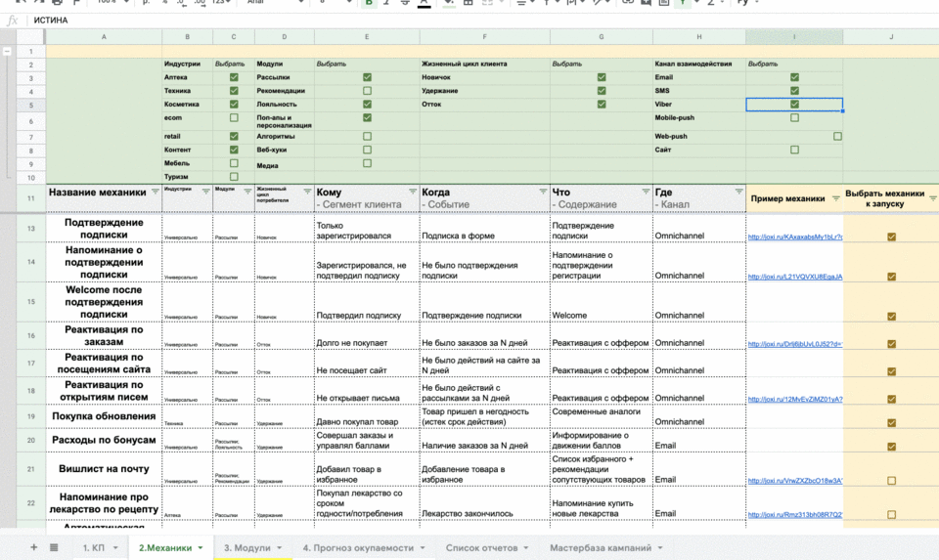The width and height of the screenshot is (939, 560).
Task: Open example link for Вишлист на почту
Action: pyautogui.click(x=795, y=481)
